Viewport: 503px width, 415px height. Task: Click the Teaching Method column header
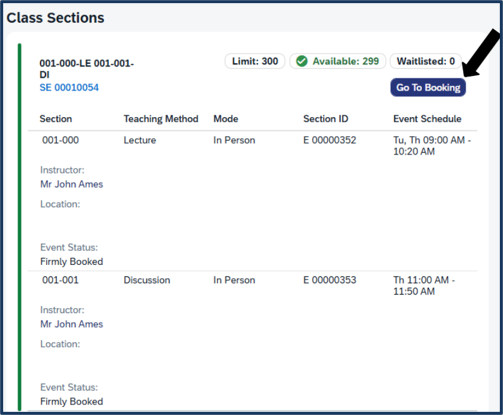coord(161,119)
